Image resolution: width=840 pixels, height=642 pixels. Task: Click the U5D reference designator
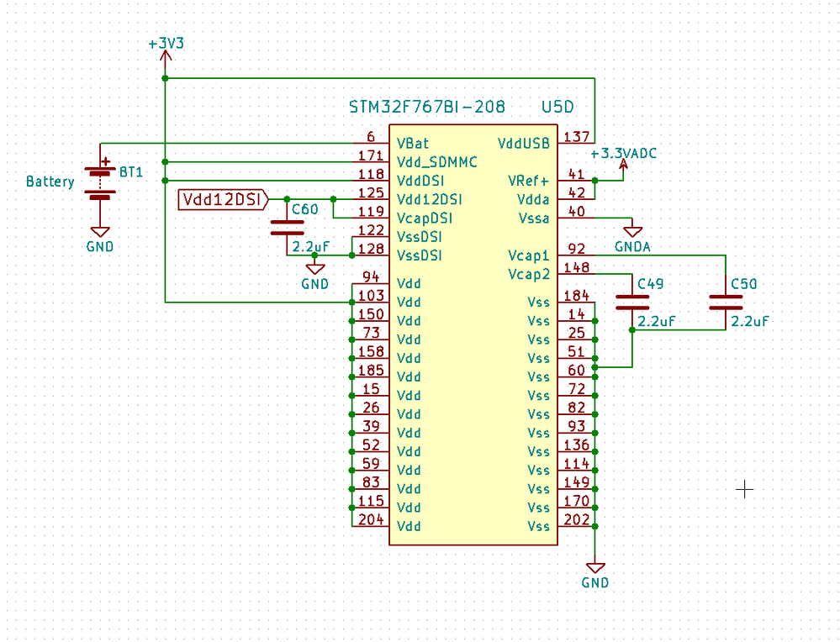[x=557, y=107]
